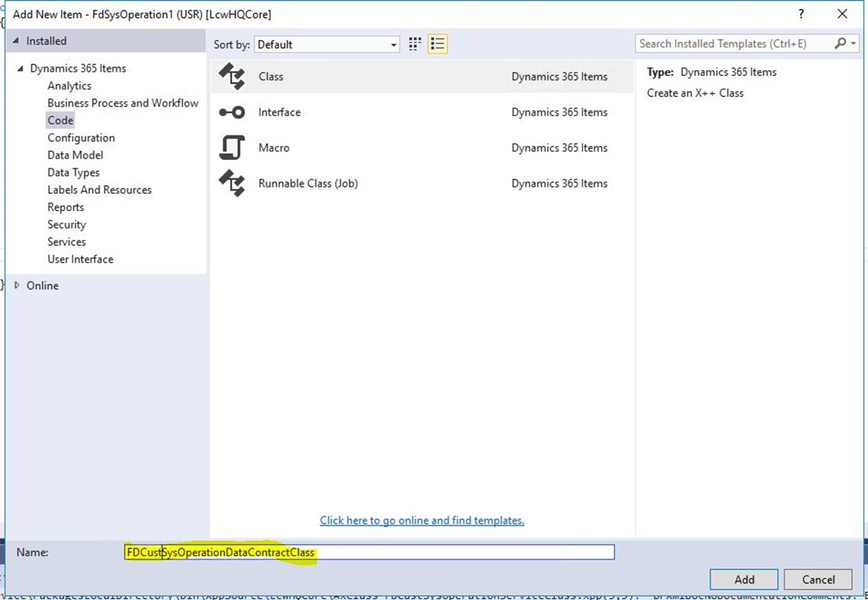Select the Class template icon
The width and height of the screenshot is (868, 600).
pos(232,77)
